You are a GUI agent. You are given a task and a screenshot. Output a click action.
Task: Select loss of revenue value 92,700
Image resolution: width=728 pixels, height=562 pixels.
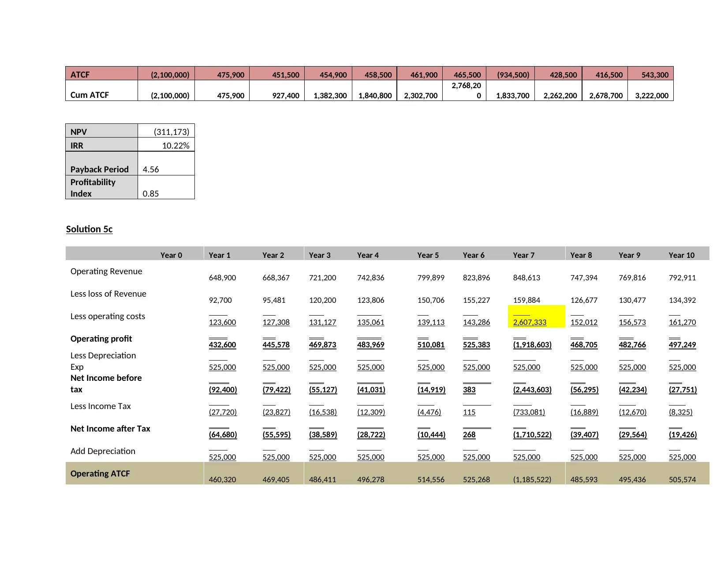[x=220, y=300]
